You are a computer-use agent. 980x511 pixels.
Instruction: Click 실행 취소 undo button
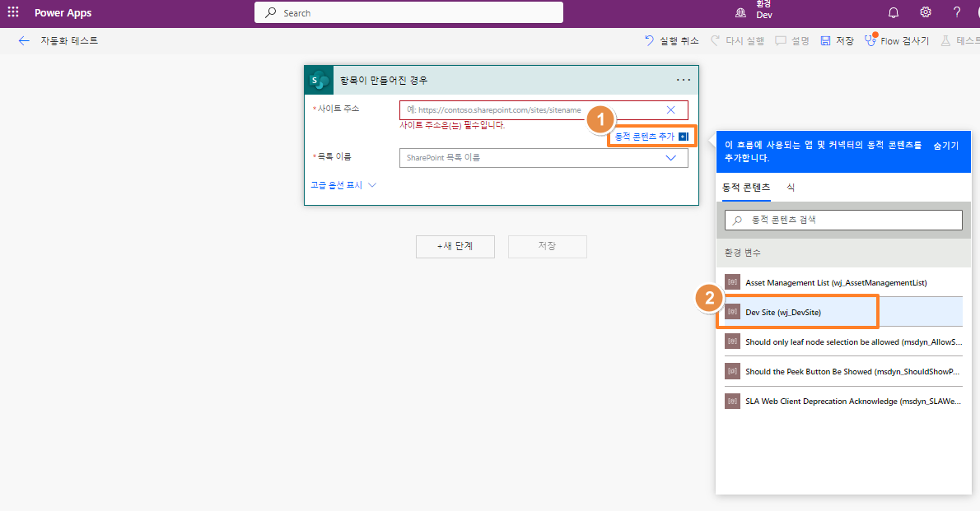tap(671, 40)
